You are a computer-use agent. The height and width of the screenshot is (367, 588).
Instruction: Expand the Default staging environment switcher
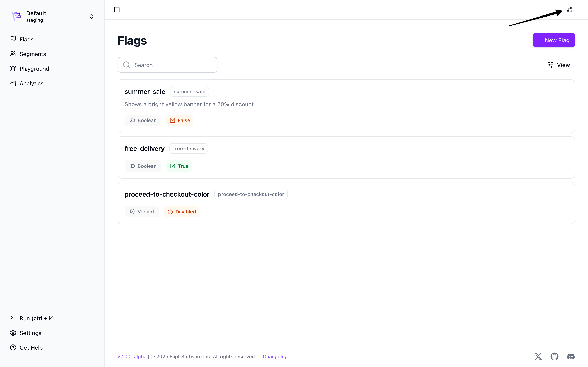pos(91,16)
